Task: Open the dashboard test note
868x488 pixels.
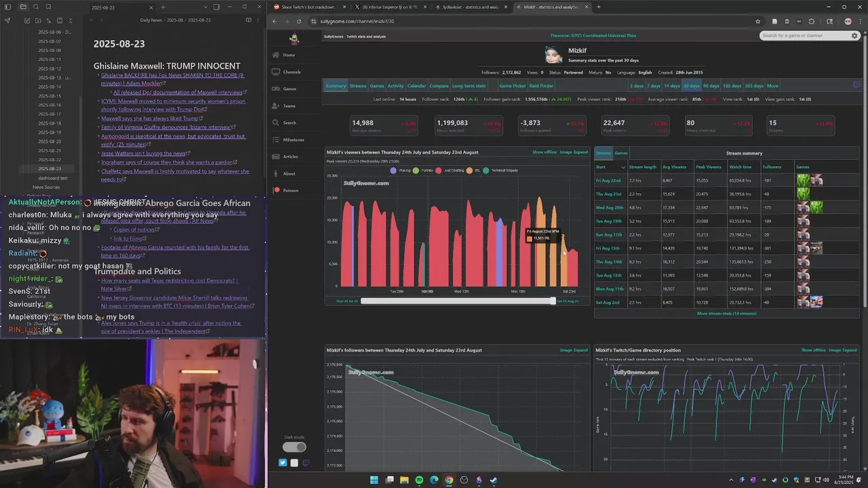Action: click(x=53, y=178)
